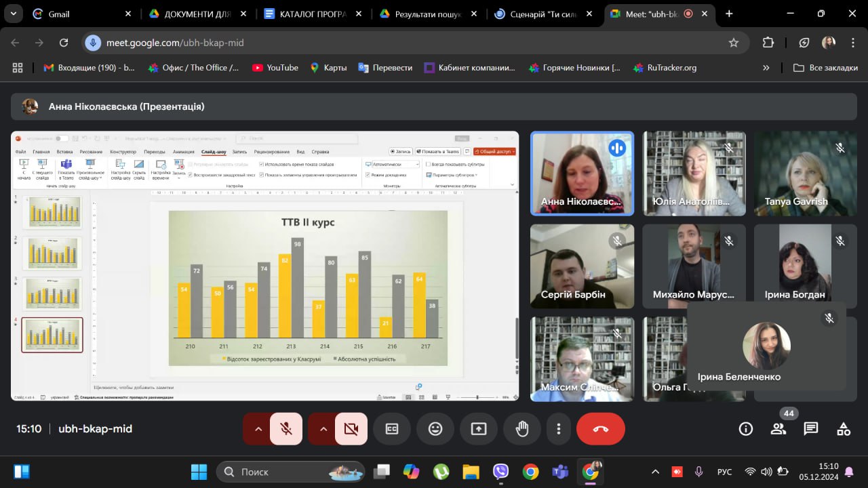The width and height of the screenshot is (868, 488).
Task: Toggle 'Режим докладчика' checkbox
Action: pos(368,175)
